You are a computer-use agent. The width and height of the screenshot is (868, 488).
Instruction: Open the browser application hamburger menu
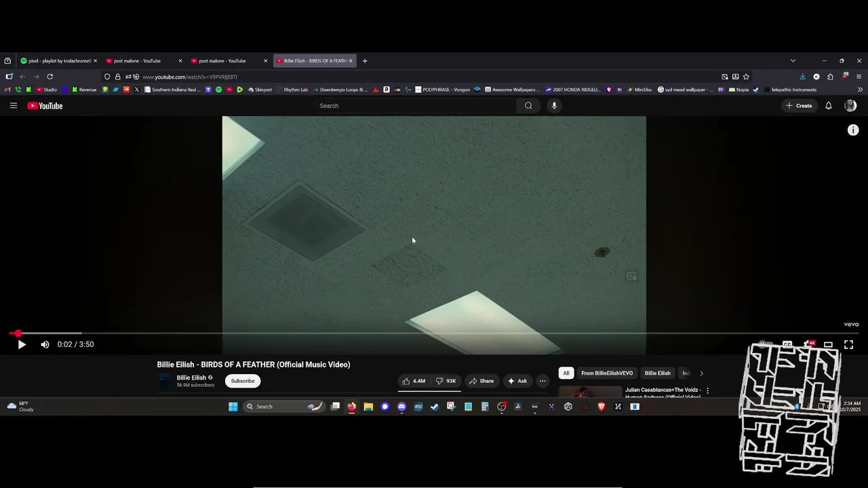coord(859,77)
